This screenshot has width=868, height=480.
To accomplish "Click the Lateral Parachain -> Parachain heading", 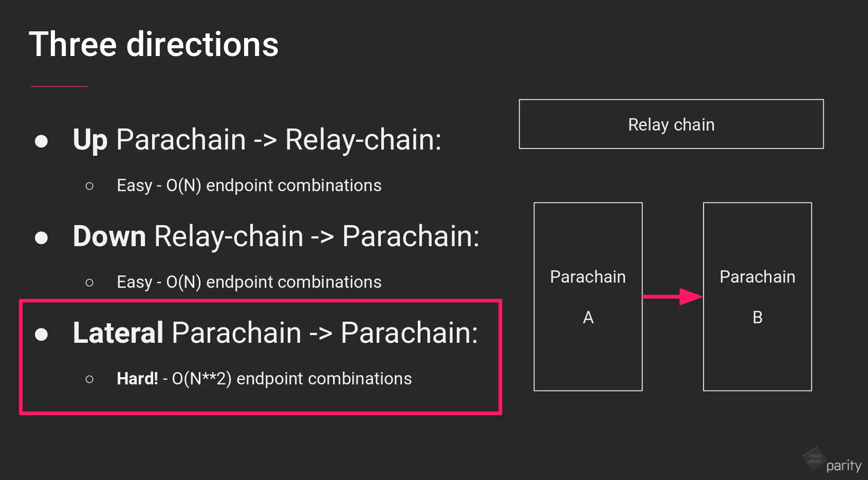I will click(x=275, y=333).
